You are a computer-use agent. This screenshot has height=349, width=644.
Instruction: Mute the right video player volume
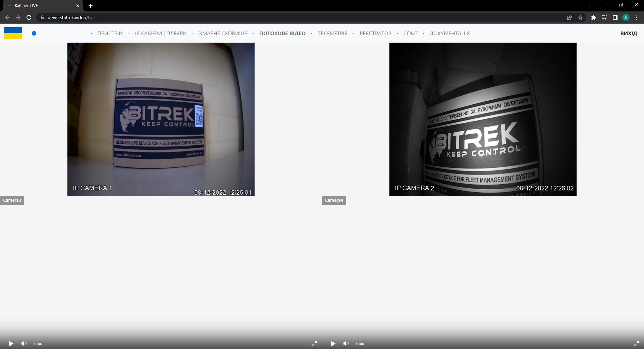pos(346,344)
